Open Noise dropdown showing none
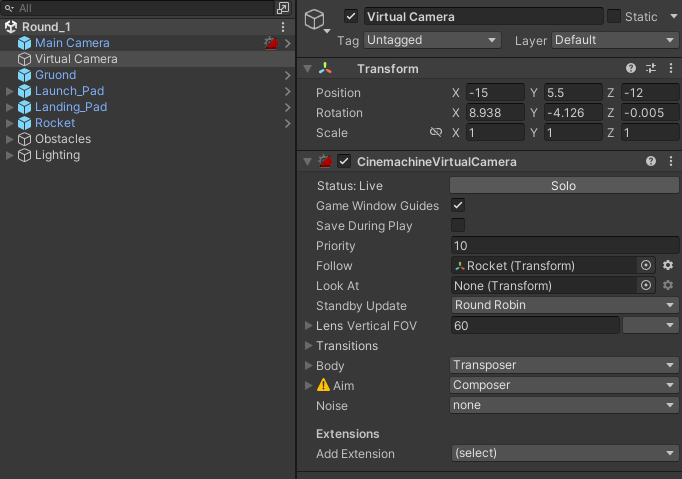The width and height of the screenshot is (682, 479). 565,405
